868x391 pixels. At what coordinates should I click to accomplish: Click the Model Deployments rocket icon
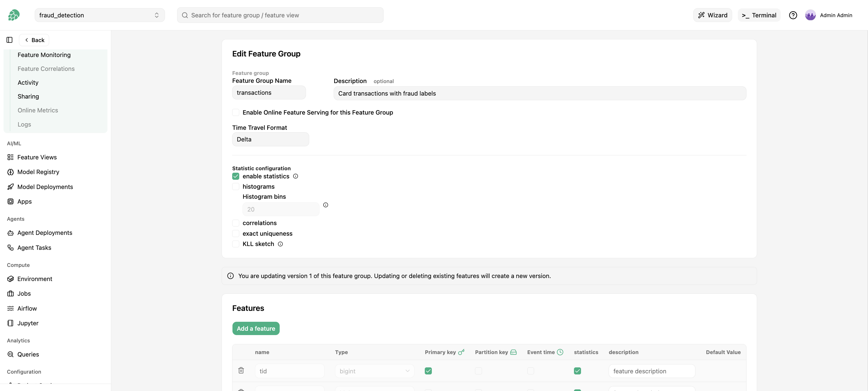(x=11, y=187)
